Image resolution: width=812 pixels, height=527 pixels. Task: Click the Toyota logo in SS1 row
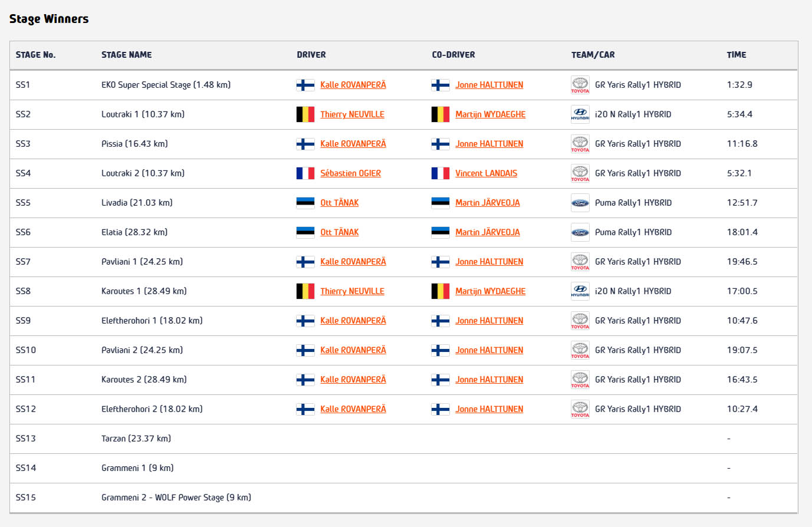580,85
